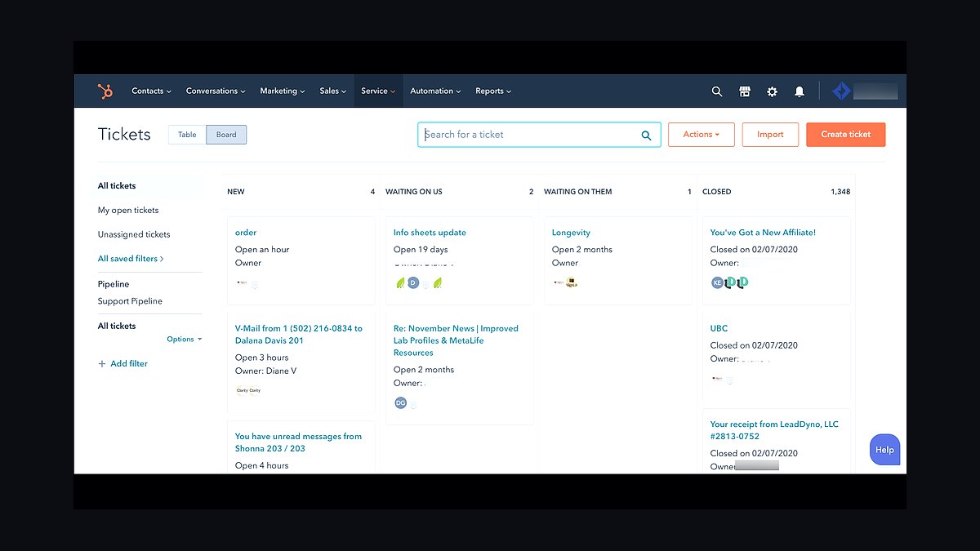Open the unread messages from Shonna ticket
This screenshot has width=980, height=551.
point(298,442)
